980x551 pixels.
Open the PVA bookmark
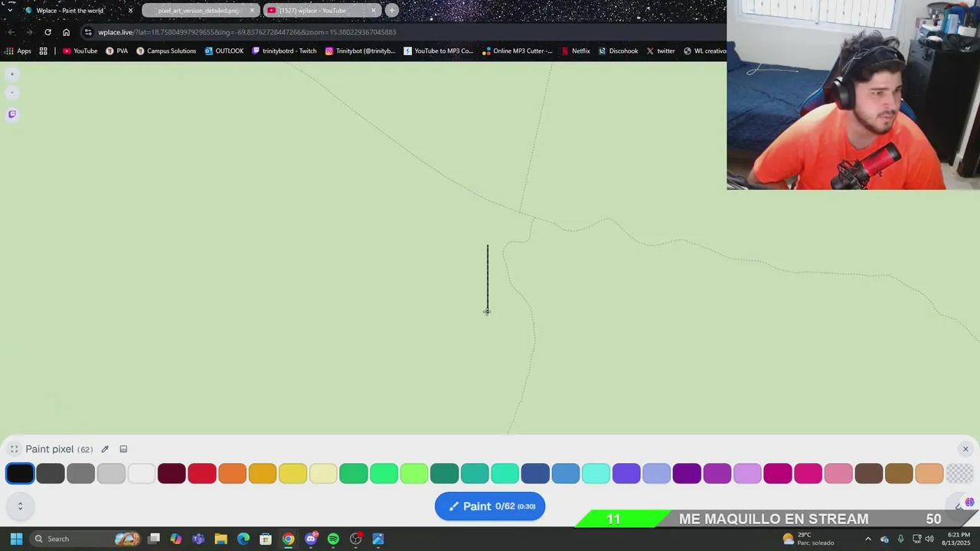[x=117, y=51]
